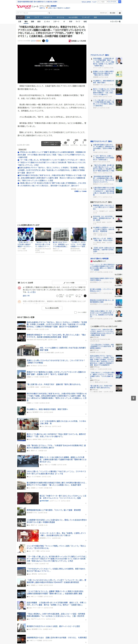Viewport: 138px width, 644px height.
Task: Submit the top web search button
Action: pyautogui.click(x=120, y=2)
